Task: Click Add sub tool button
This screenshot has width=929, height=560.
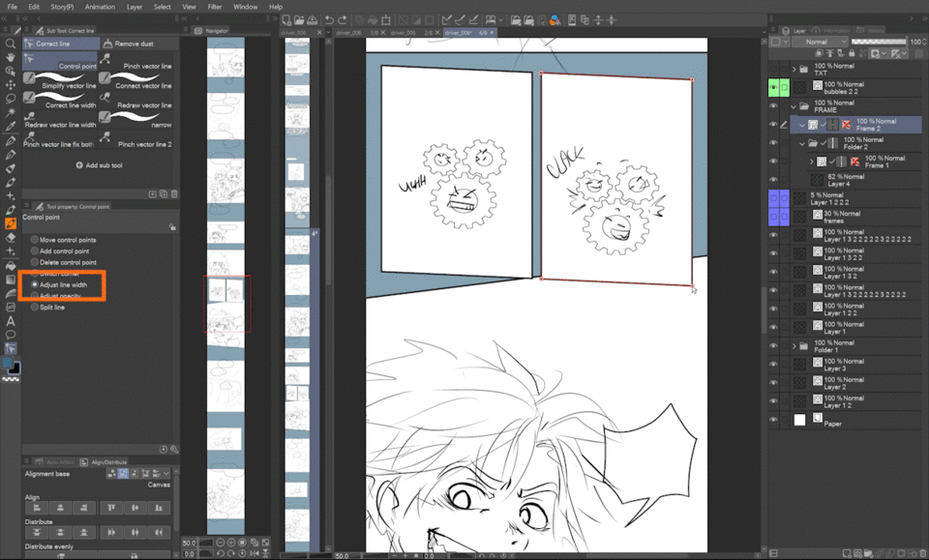Action: pyautogui.click(x=99, y=165)
